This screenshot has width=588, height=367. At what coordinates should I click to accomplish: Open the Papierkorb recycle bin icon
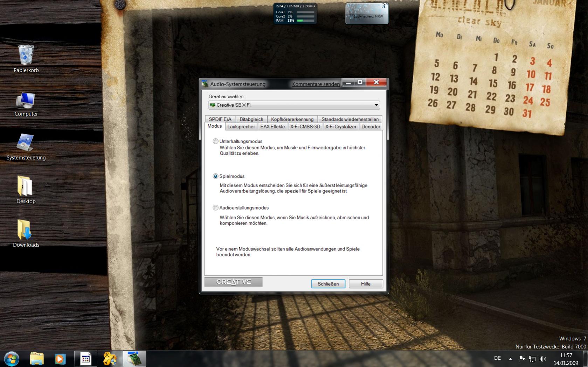coord(26,59)
